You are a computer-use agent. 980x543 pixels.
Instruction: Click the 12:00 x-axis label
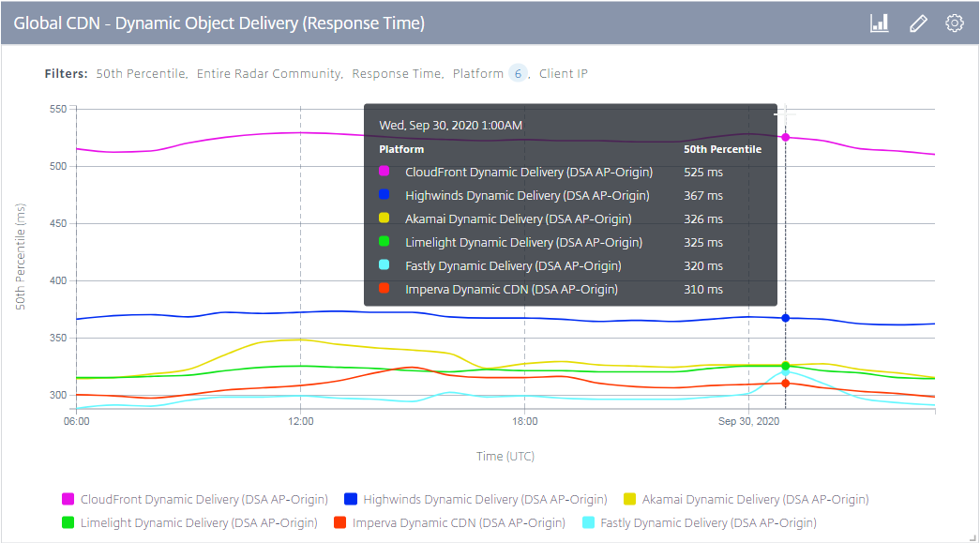pyautogui.click(x=301, y=421)
